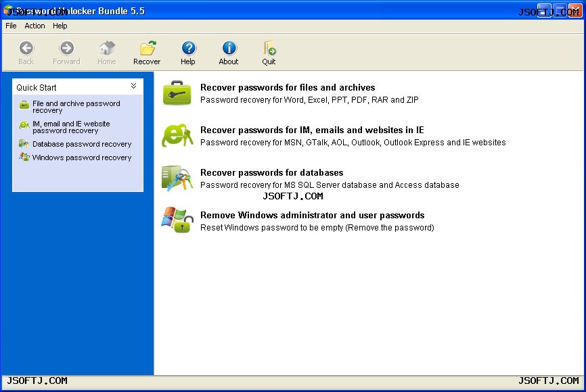Viewport: 586px width, 392px height.
Task: Click the small Windows icon in Quick Start
Action: click(24, 157)
